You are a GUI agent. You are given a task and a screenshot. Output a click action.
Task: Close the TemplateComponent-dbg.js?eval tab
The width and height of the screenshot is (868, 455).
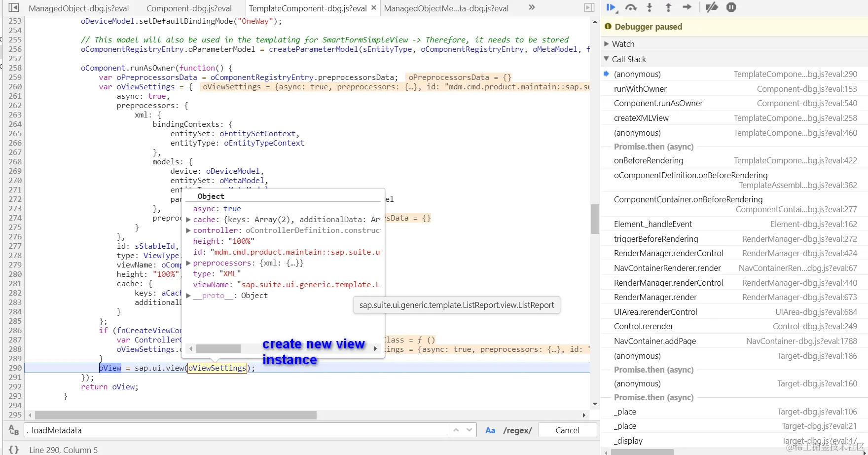tap(374, 8)
